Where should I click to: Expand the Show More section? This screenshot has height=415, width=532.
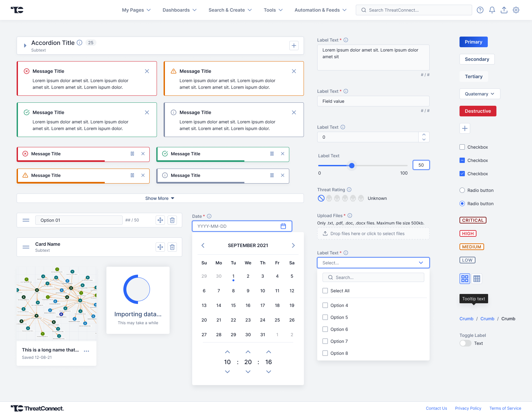click(x=160, y=198)
